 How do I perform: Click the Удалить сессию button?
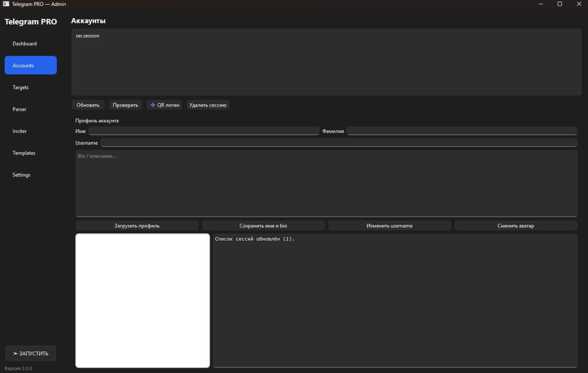pyautogui.click(x=208, y=105)
